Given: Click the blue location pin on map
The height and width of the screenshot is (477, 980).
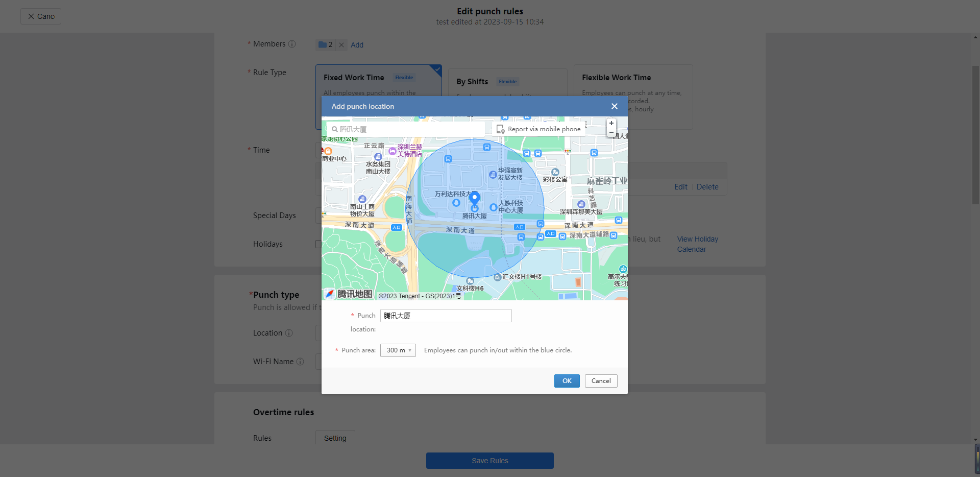Looking at the screenshot, I should (475, 198).
